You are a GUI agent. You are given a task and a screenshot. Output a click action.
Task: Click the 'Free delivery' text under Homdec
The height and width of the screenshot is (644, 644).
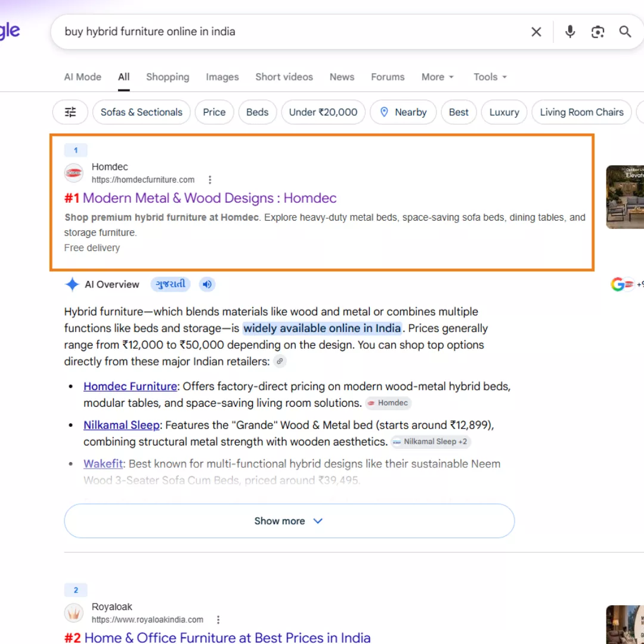(92, 248)
